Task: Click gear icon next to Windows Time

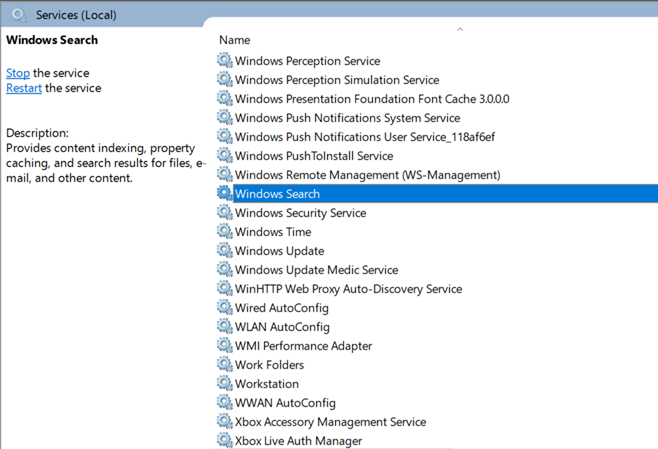Action: (x=225, y=232)
